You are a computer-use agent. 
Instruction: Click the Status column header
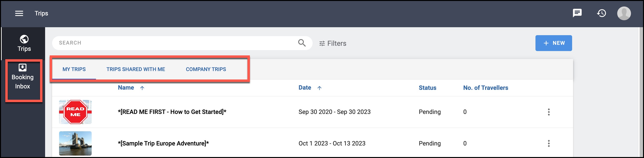pyautogui.click(x=427, y=88)
